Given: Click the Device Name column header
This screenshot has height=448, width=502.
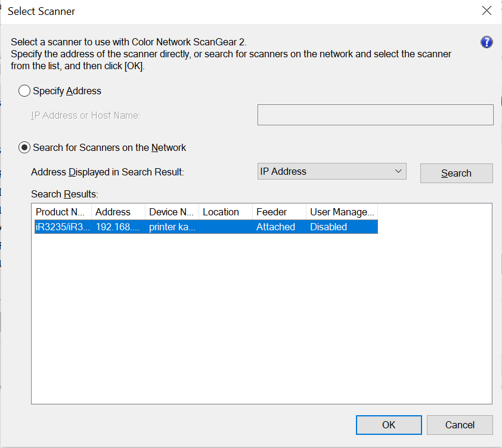Looking at the screenshot, I should click(x=172, y=212).
